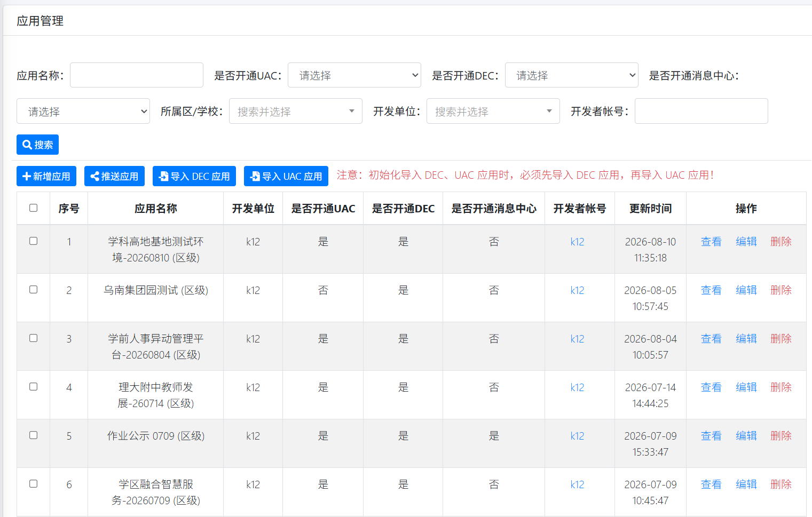
Task: Click 删除 for 学科高地基地测试环境 row
Action: pos(781,242)
